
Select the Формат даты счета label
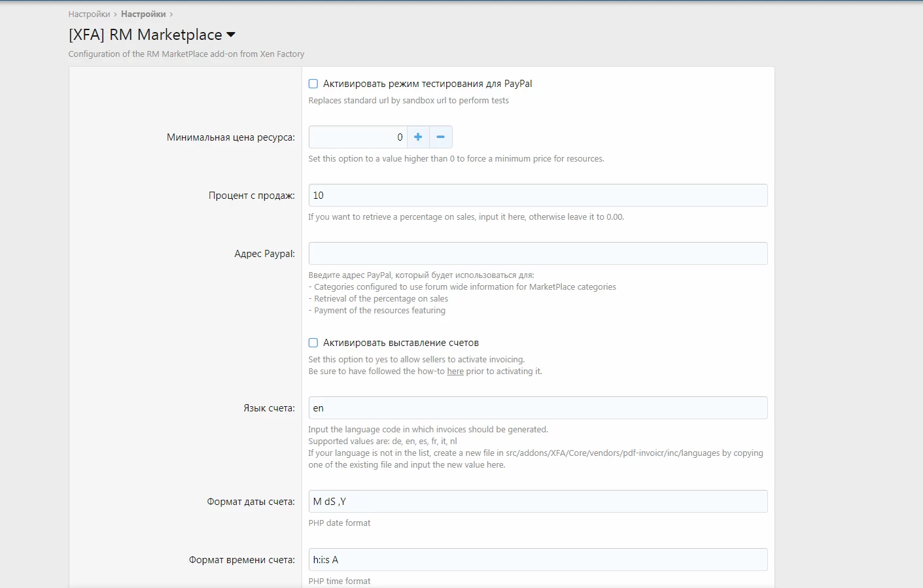tap(251, 502)
